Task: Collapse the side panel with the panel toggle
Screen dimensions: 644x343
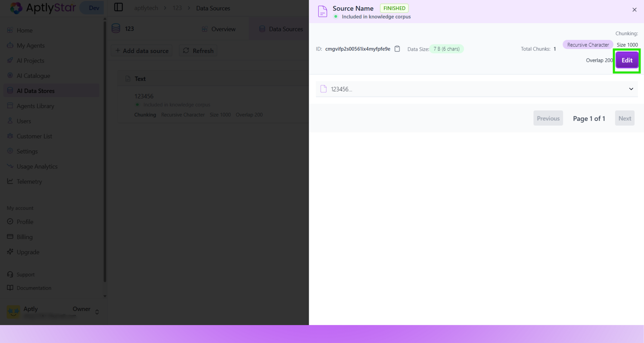Action: tap(118, 7)
